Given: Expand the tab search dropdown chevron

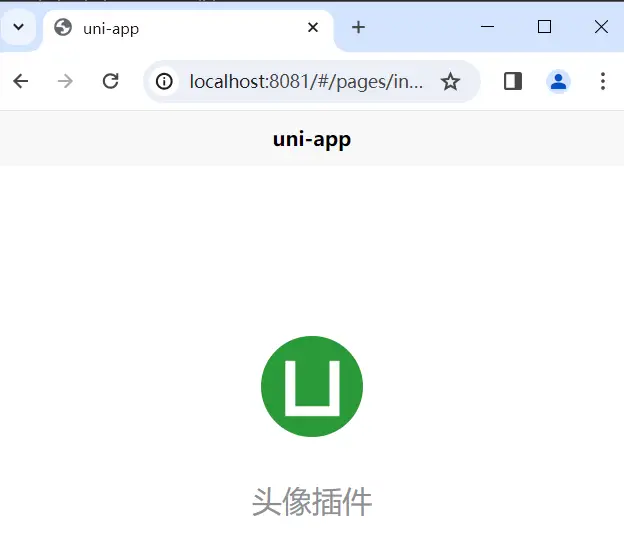Looking at the screenshot, I should click(19, 27).
